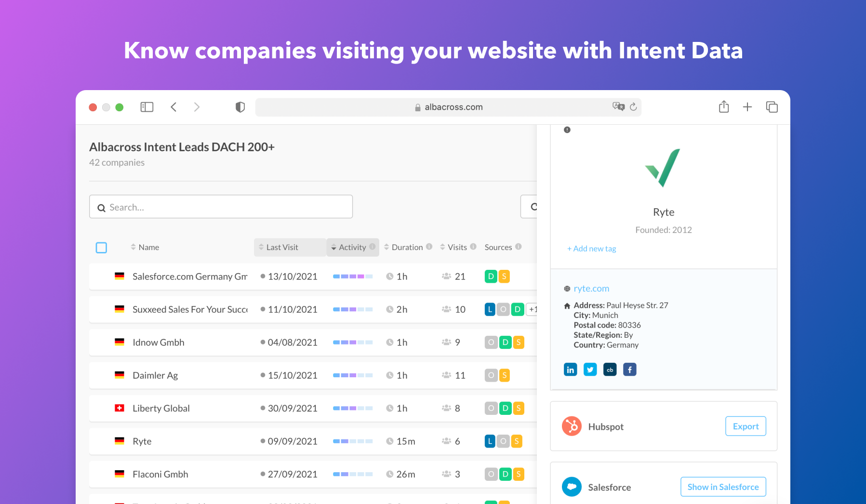Screen dimensions: 866x504
Task: Click the partially hidden button beside search field
Action: [x=529, y=207]
